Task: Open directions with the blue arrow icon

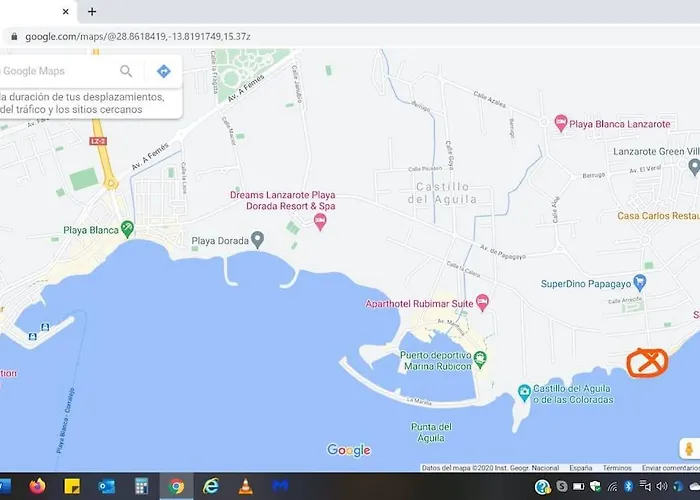Action: [x=164, y=71]
